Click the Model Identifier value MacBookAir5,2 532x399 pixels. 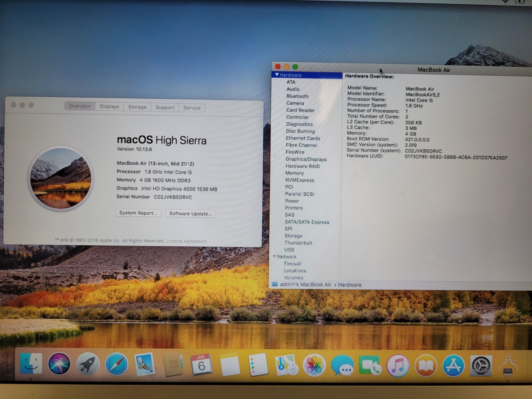tap(422, 95)
